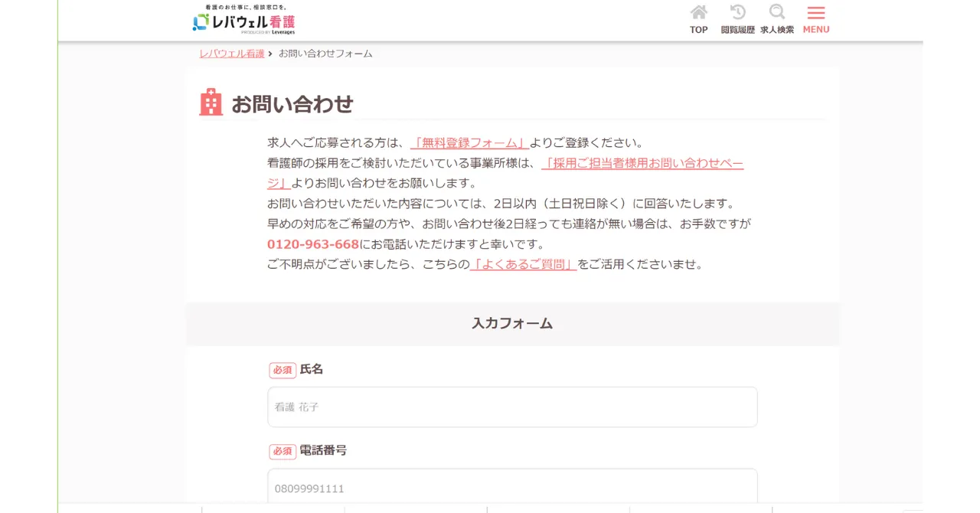Image resolution: width=980 pixels, height=513 pixels.
Task: Open 閲覧履歴 browsing history icon
Action: 737,19
